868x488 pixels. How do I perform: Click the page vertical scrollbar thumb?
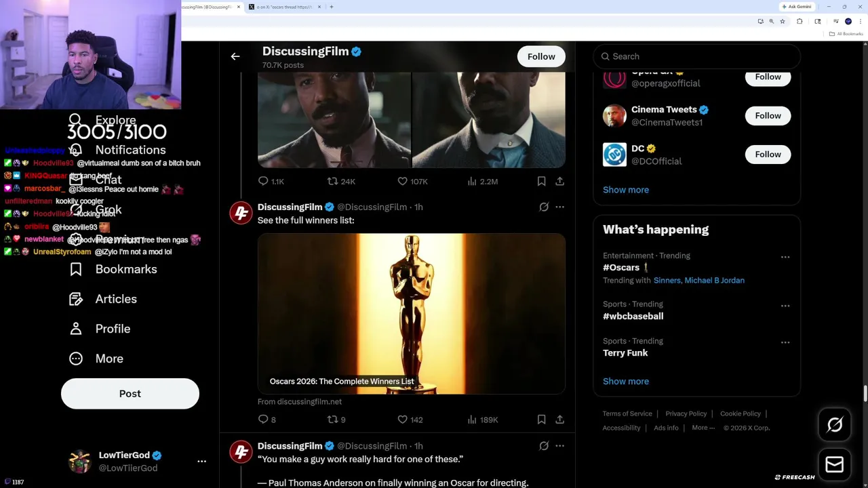click(x=865, y=394)
